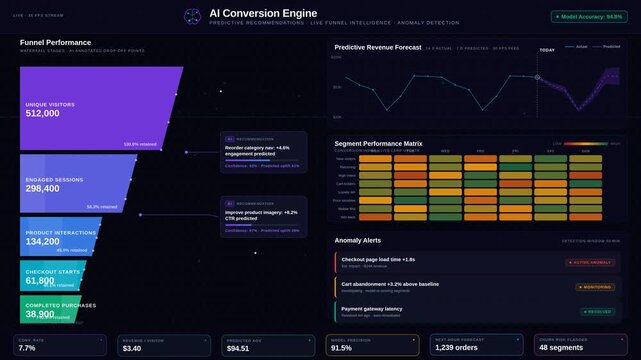The width and height of the screenshot is (641, 360).
Task: Click the Funnel Performance heading
Action: tap(55, 42)
